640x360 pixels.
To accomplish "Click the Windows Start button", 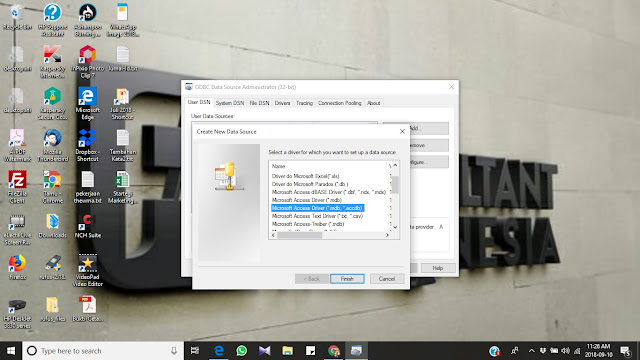I will click(11, 351).
